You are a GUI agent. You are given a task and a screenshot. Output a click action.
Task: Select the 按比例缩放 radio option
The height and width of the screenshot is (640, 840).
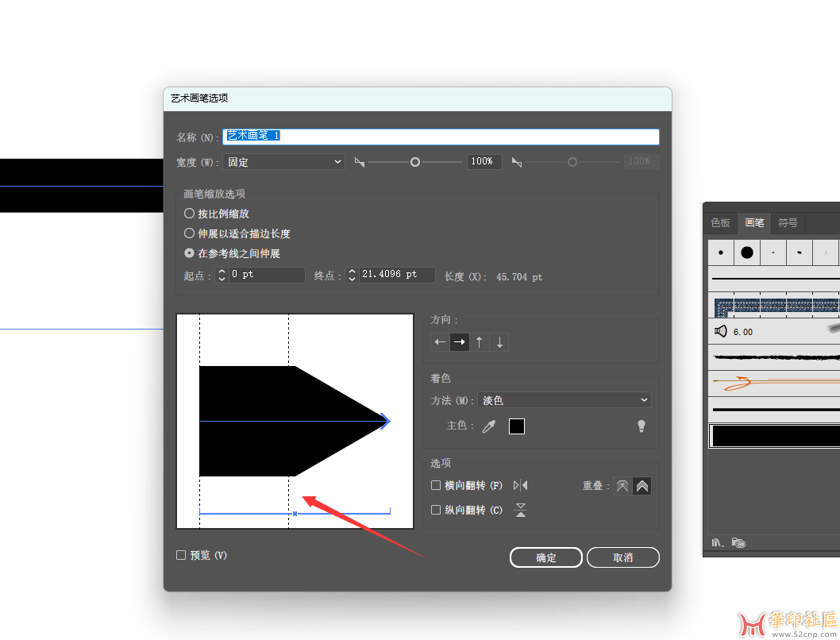(189, 214)
